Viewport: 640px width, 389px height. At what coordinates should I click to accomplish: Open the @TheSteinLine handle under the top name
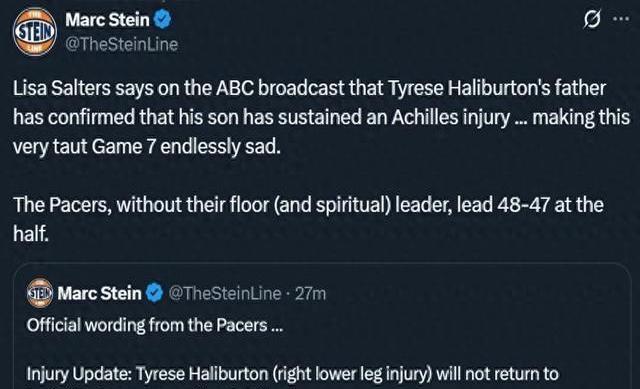coord(122,44)
